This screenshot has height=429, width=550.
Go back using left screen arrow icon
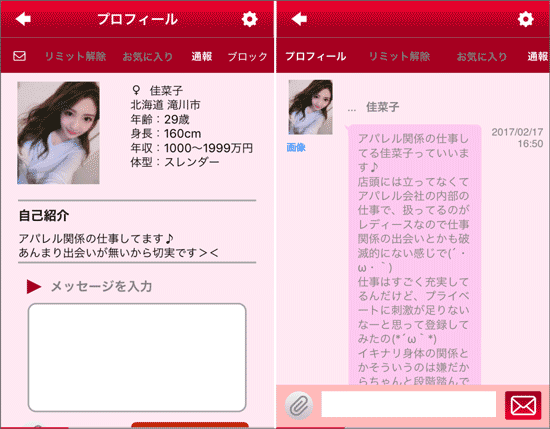(x=24, y=19)
